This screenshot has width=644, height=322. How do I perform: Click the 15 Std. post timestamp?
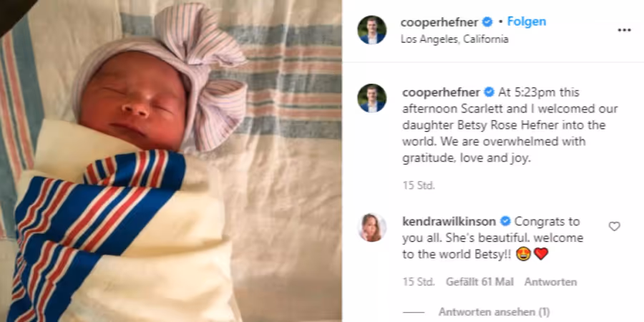pyautogui.click(x=418, y=185)
